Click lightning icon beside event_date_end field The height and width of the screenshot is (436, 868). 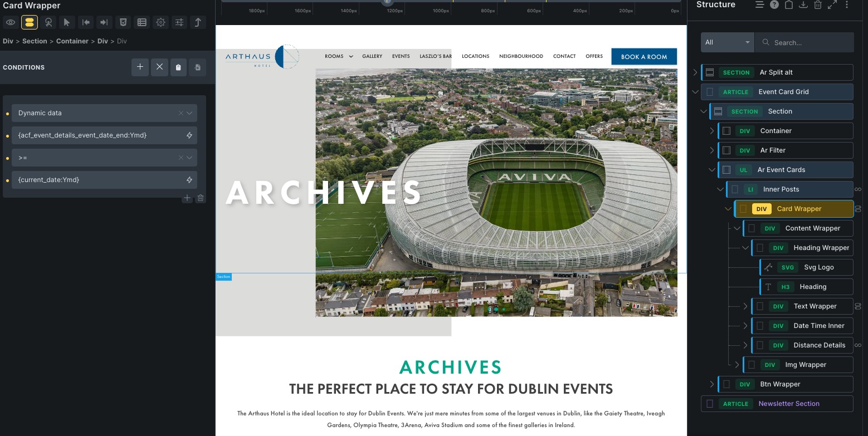pos(189,135)
